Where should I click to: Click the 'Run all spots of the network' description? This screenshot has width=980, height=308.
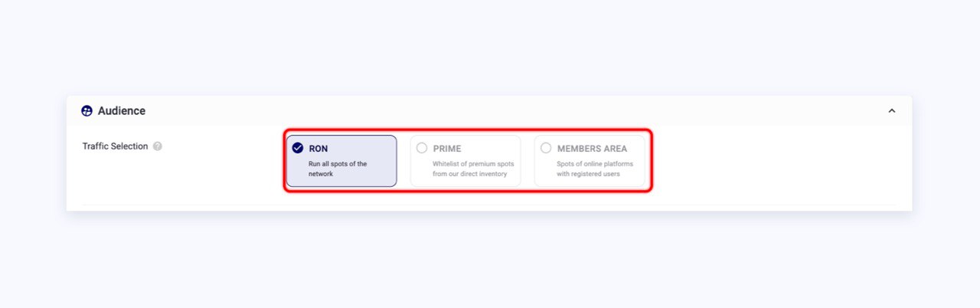click(x=338, y=169)
